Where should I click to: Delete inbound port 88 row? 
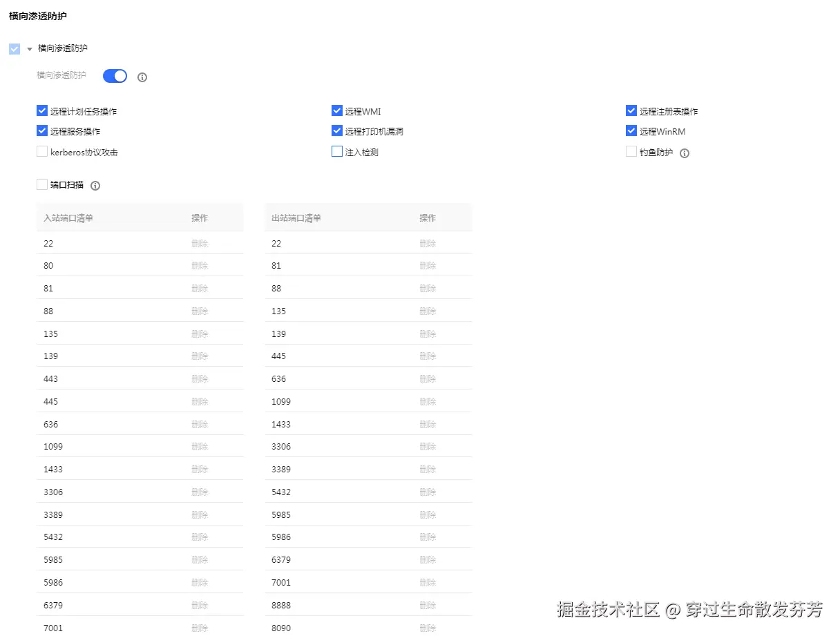click(x=200, y=311)
